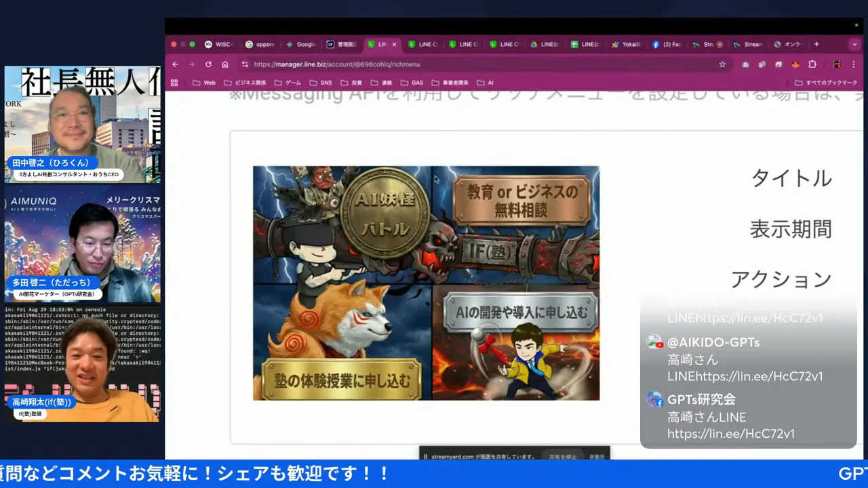Switch to the Google tab

301,44
